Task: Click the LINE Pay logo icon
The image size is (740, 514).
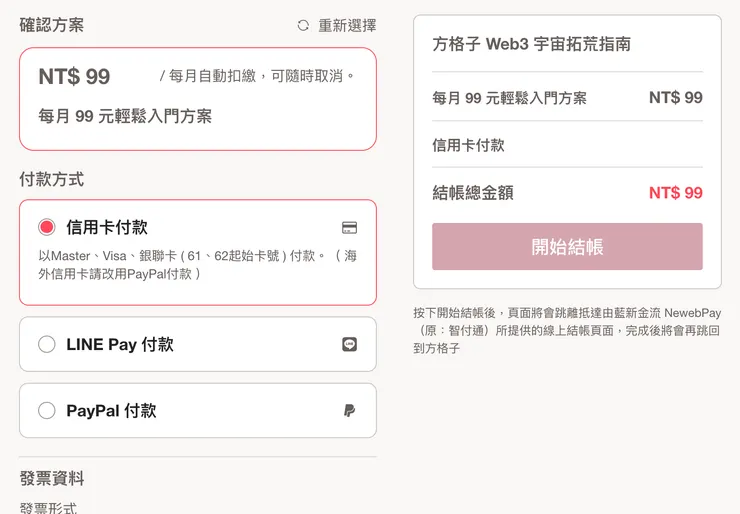Action: point(349,344)
